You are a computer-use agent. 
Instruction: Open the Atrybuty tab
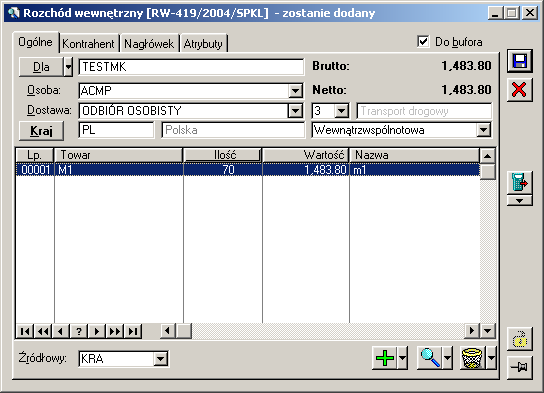(203, 44)
